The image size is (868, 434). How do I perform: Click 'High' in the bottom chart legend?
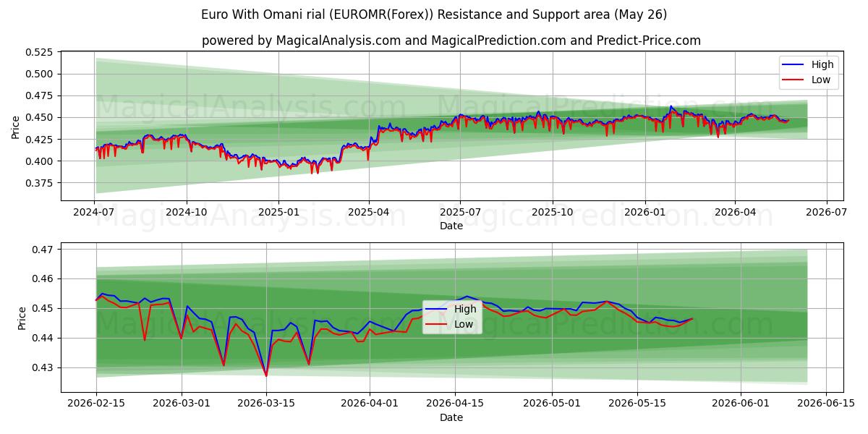[x=465, y=309]
